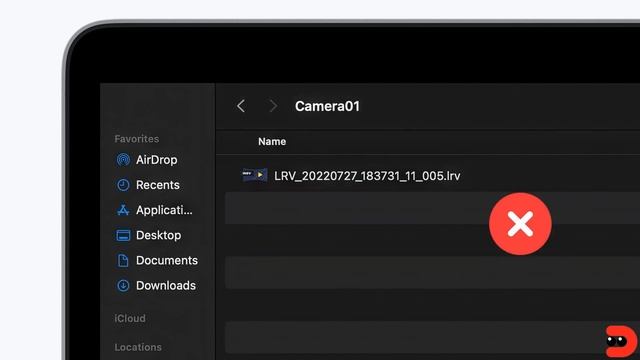This screenshot has width=640, height=360.
Task: Click the Applications sidebar icon
Action: (123, 210)
